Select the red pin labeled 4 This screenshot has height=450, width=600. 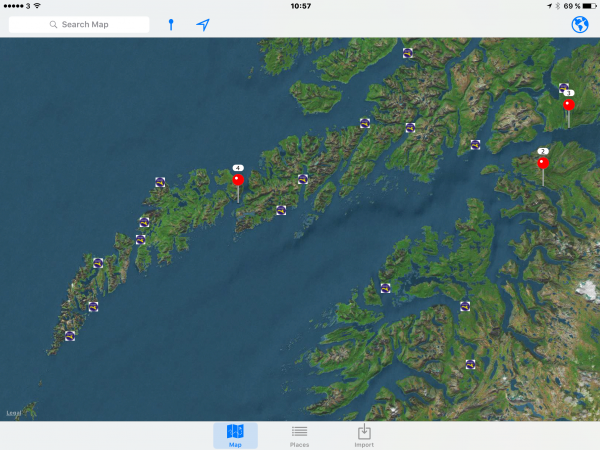click(238, 181)
